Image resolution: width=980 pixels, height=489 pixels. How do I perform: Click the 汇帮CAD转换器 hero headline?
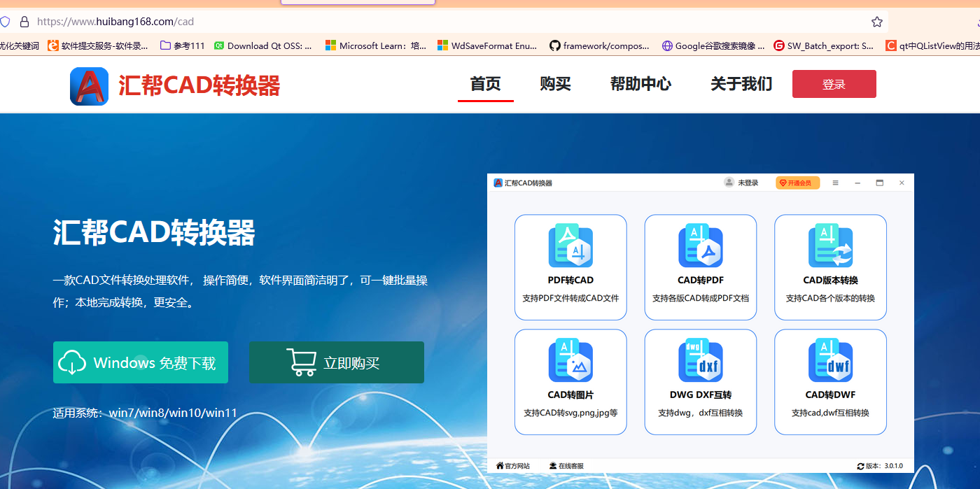point(154,233)
